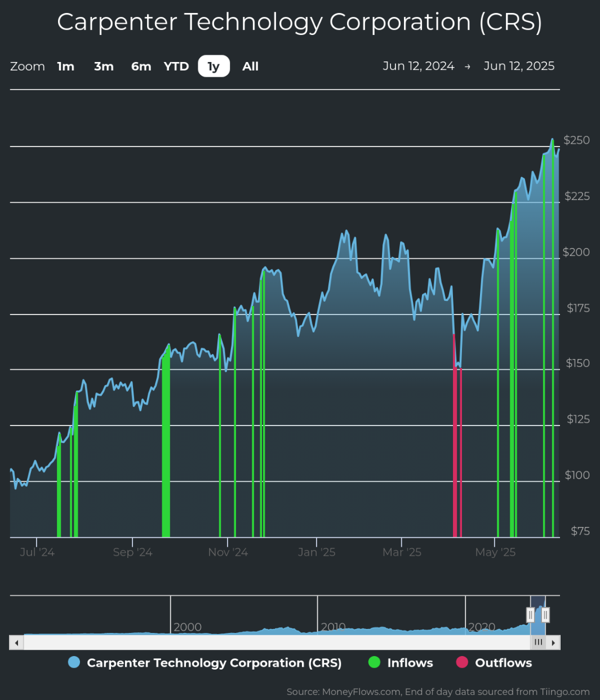Click navigator scrollbar right arrow
Viewport: 600px width, 700px height.
point(553,643)
